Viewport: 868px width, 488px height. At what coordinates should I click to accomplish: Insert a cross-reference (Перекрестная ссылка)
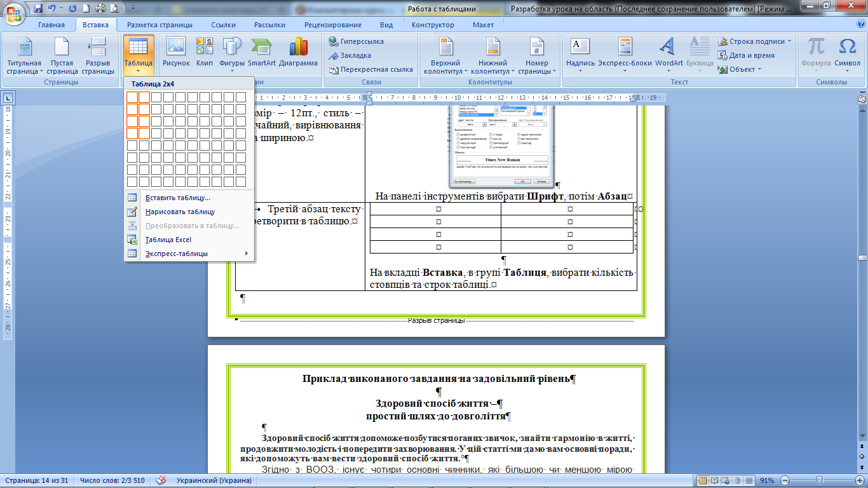(370, 69)
